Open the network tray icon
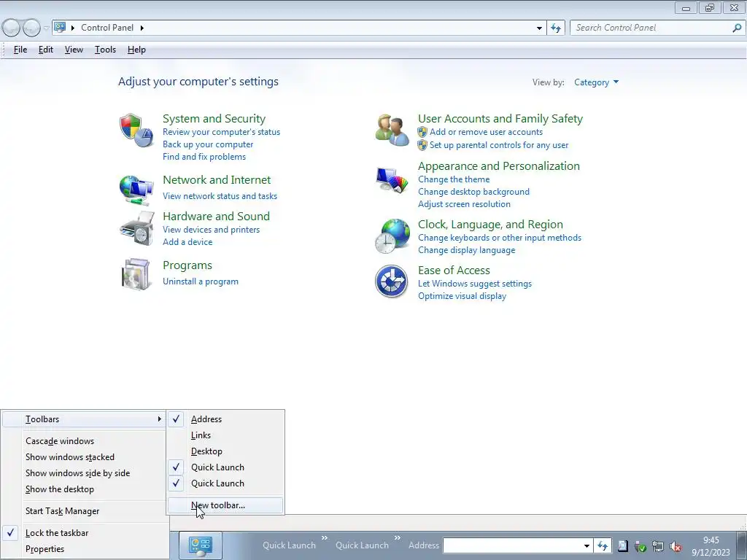The width and height of the screenshot is (747, 560). [x=658, y=546]
